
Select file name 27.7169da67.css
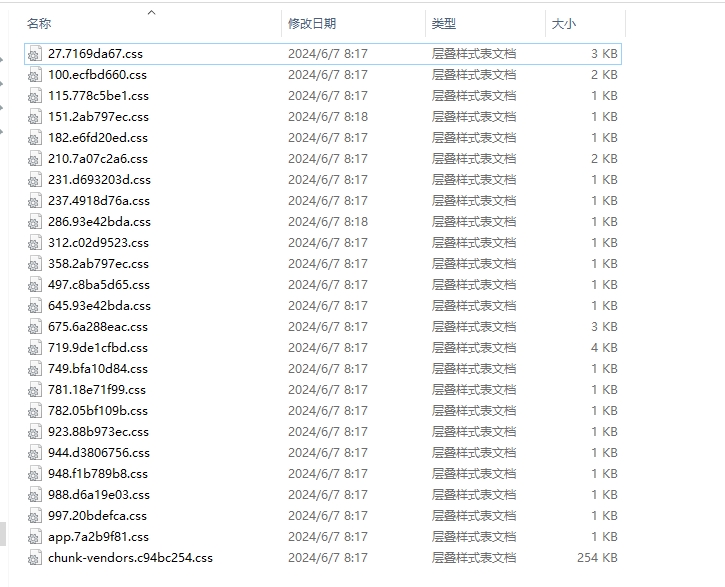[95, 54]
